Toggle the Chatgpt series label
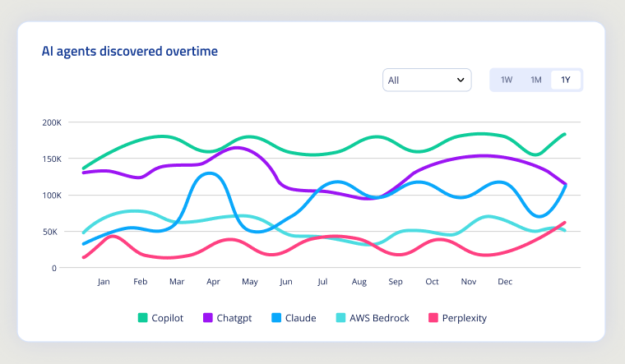 pos(234,318)
